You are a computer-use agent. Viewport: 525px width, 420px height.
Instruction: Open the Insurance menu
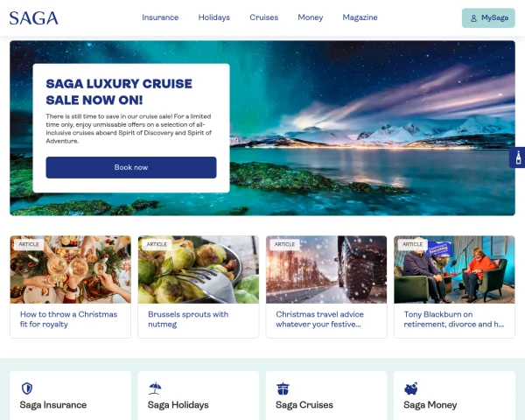click(160, 17)
